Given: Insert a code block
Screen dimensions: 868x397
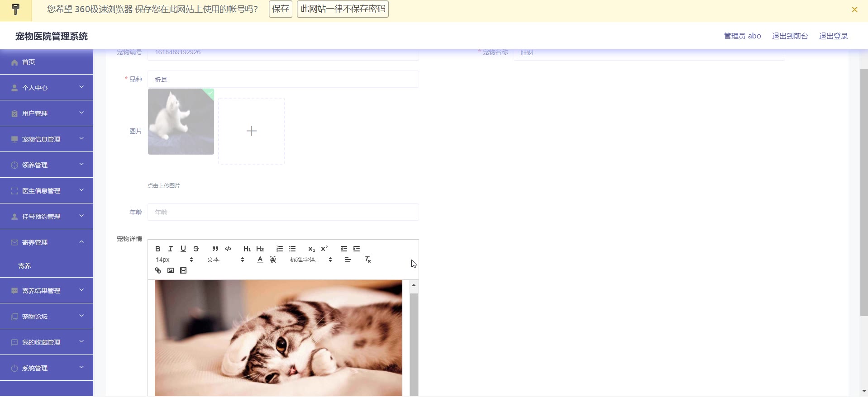Looking at the screenshot, I should (228, 249).
